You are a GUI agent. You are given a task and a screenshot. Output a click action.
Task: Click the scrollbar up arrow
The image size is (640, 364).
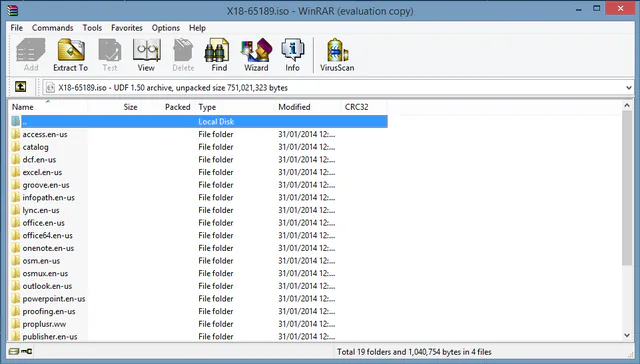[627, 106]
